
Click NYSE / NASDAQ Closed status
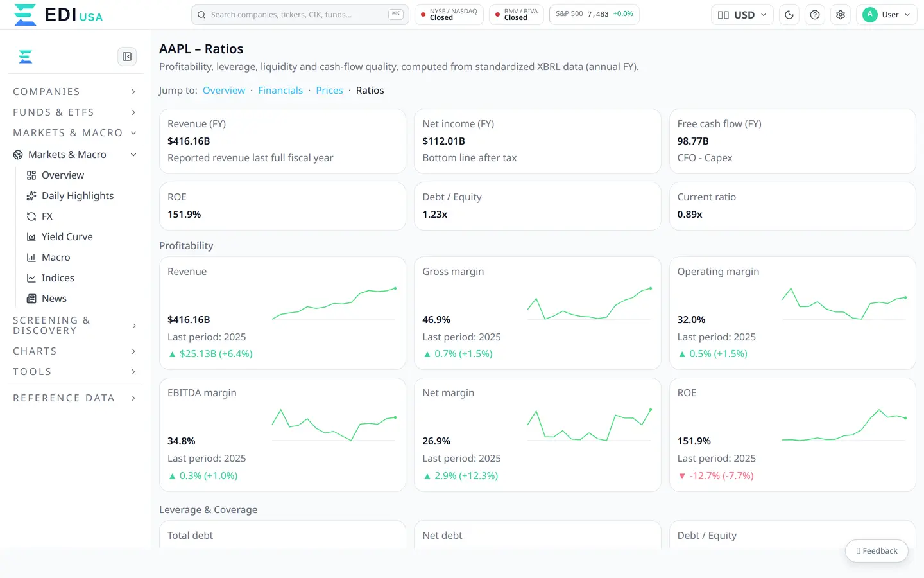tap(449, 15)
